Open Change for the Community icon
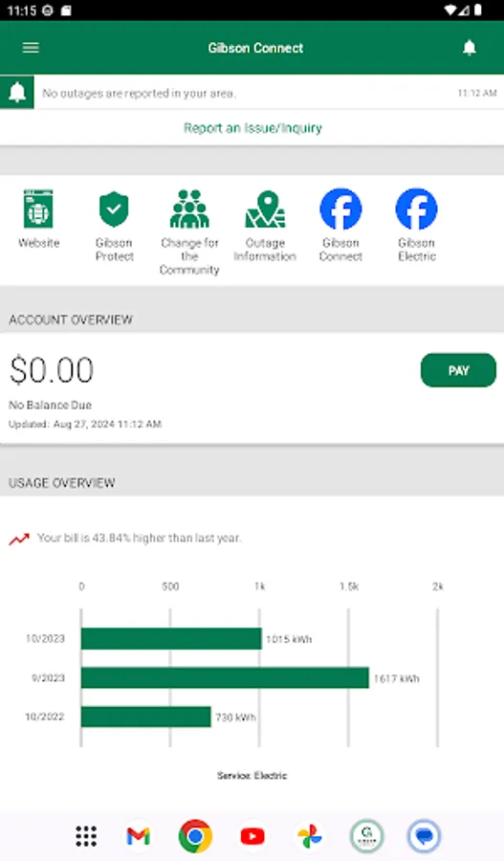The width and height of the screenshot is (504, 861). [189, 209]
